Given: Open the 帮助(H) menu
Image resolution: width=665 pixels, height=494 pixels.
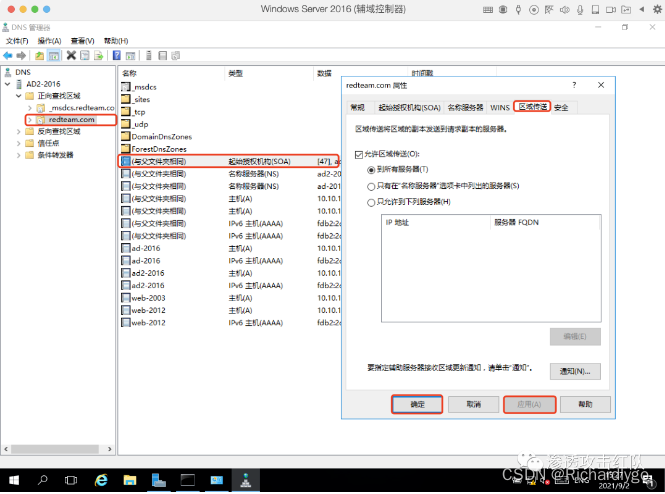Looking at the screenshot, I should pyautogui.click(x=116, y=41).
